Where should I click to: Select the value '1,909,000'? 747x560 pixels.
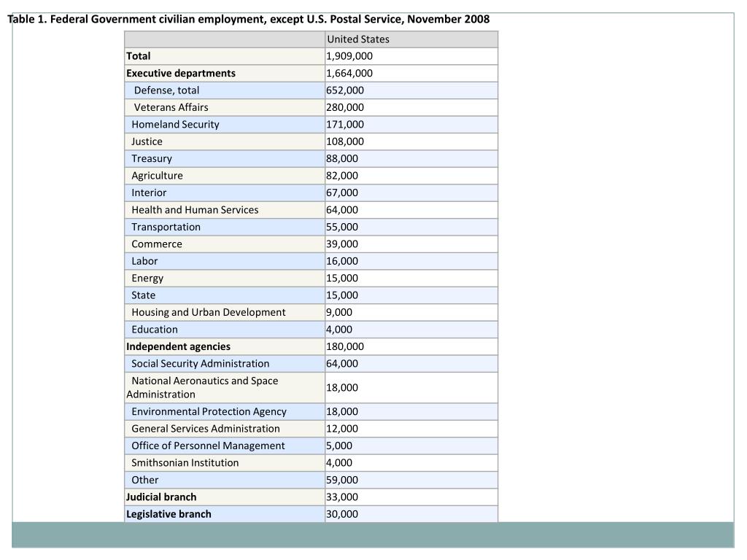click(349, 56)
